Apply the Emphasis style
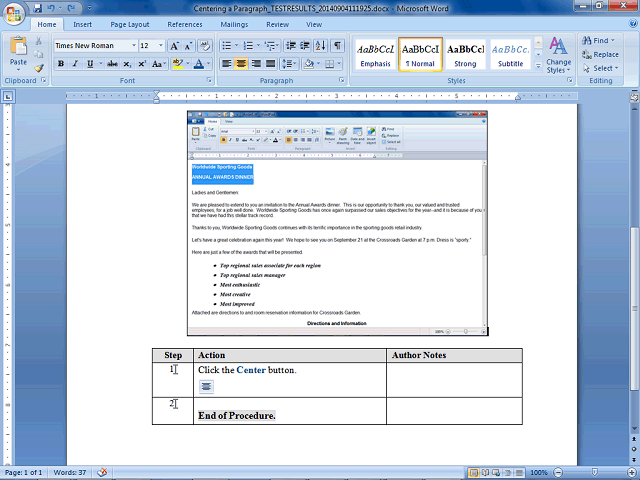 (375, 55)
